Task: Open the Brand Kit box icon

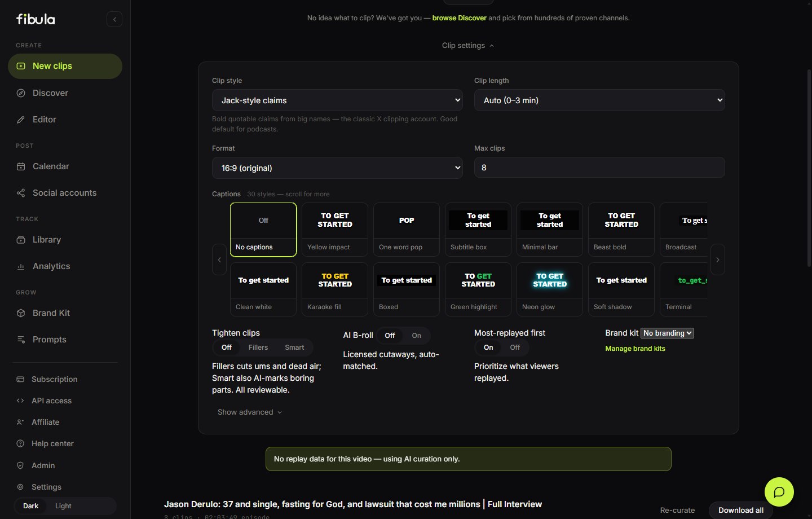Action: (21, 313)
